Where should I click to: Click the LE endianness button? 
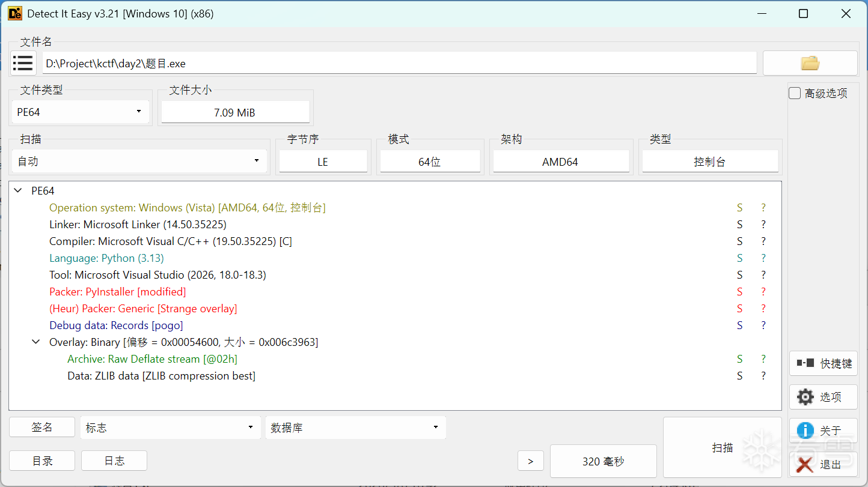click(323, 162)
